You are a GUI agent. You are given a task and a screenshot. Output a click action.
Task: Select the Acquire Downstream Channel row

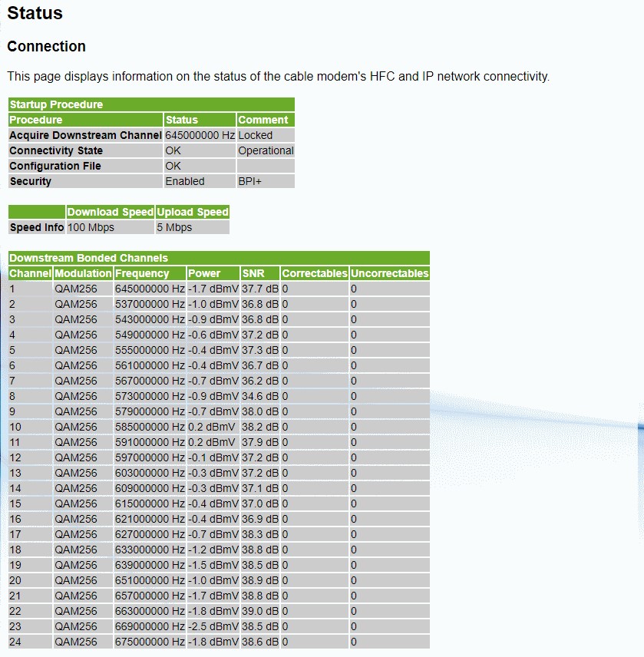tap(84, 135)
